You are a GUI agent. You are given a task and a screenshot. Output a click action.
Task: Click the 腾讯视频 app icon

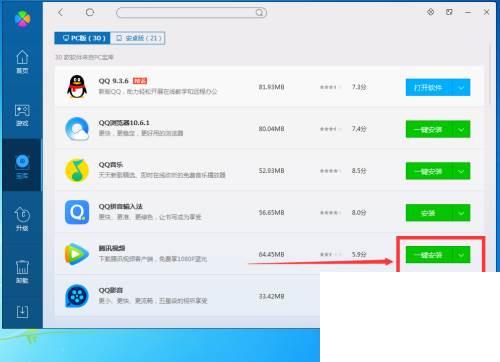[x=77, y=254]
